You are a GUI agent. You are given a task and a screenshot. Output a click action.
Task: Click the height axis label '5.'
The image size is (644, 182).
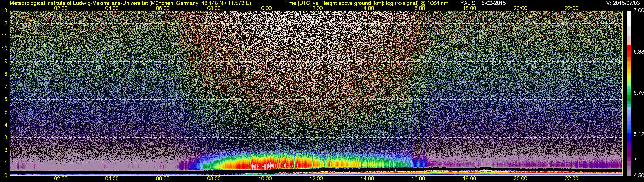(6, 112)
